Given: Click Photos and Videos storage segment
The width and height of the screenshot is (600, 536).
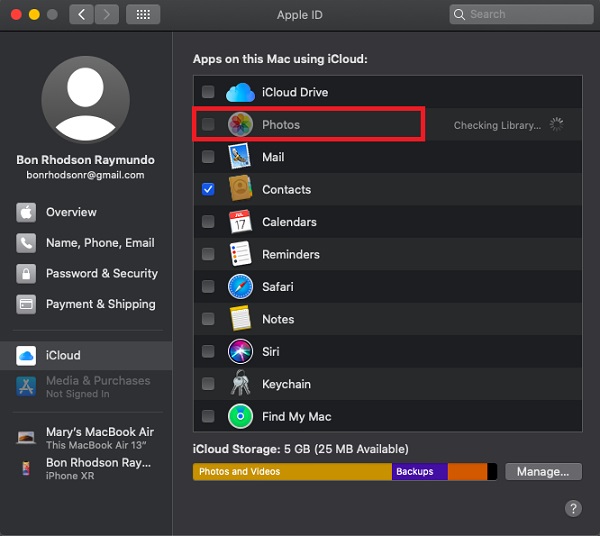Looking at the screenshot, I should [292, 471].
